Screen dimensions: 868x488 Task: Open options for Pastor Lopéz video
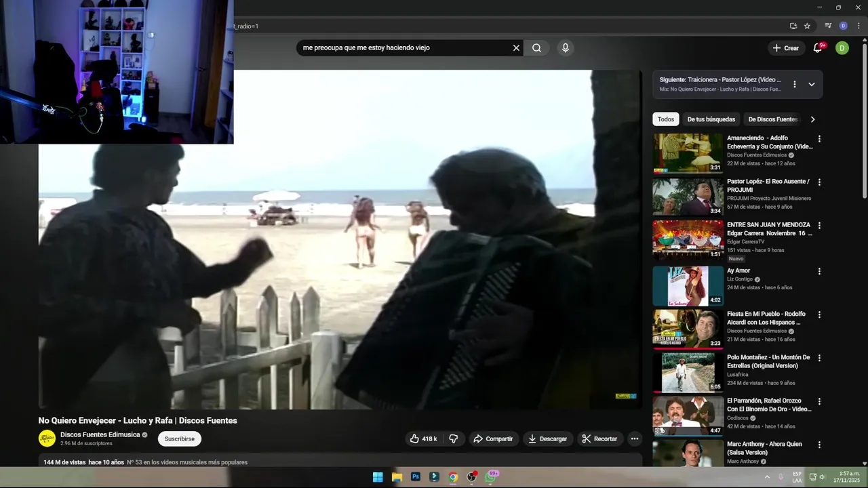click(819, 182)
